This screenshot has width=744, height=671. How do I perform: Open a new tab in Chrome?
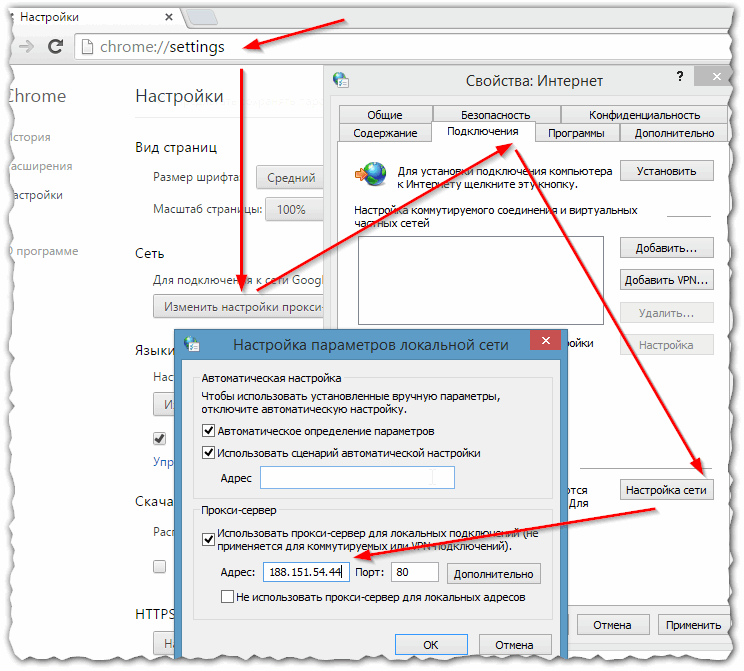(x=203, y=18)
